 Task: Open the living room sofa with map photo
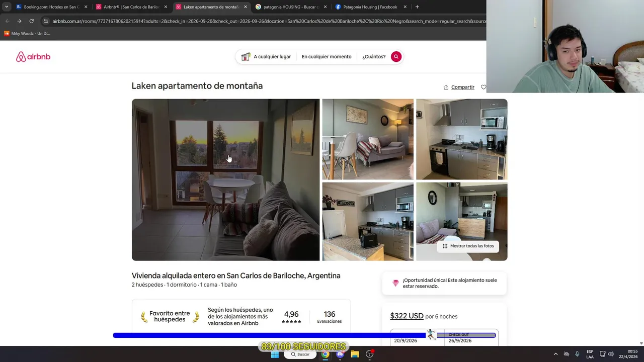coord(368,139)
